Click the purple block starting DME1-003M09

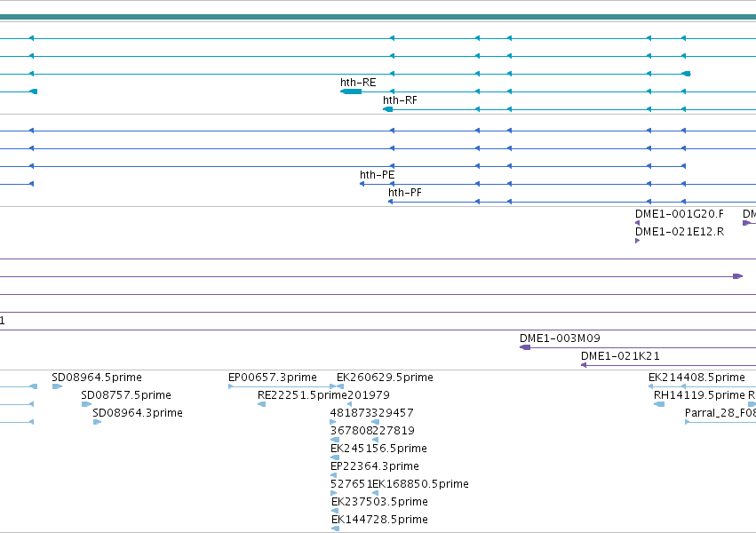[x=525, y=347]
